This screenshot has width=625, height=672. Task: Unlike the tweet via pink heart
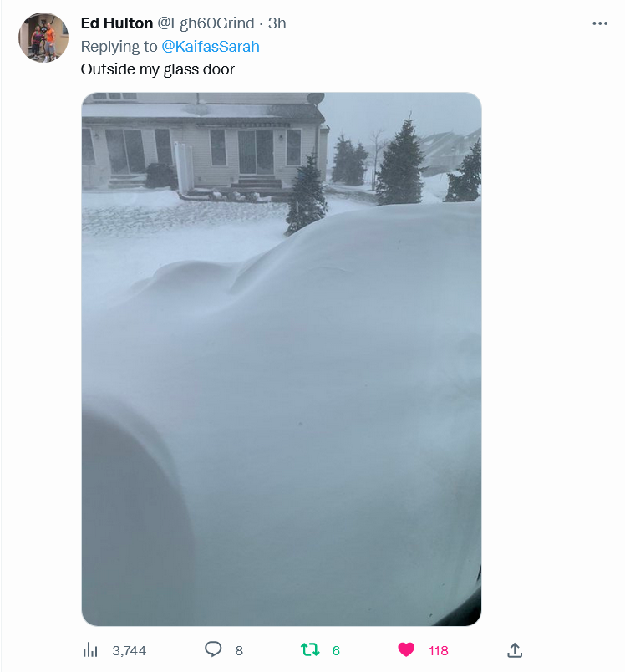point(406,649)
